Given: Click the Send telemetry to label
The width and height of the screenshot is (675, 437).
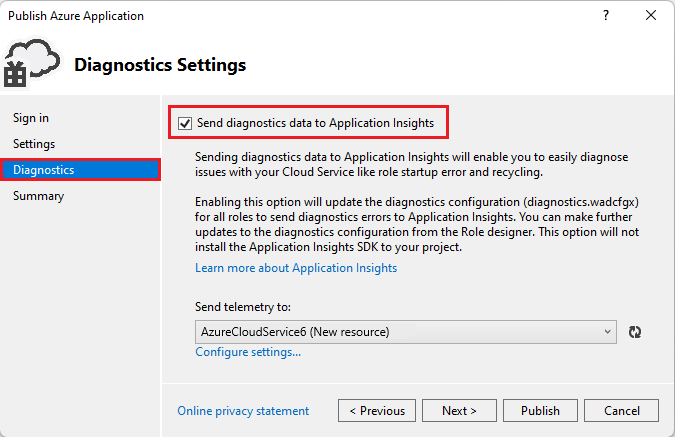Looking at the screenshot, I should pyautogui.click(x=243, y=307).
